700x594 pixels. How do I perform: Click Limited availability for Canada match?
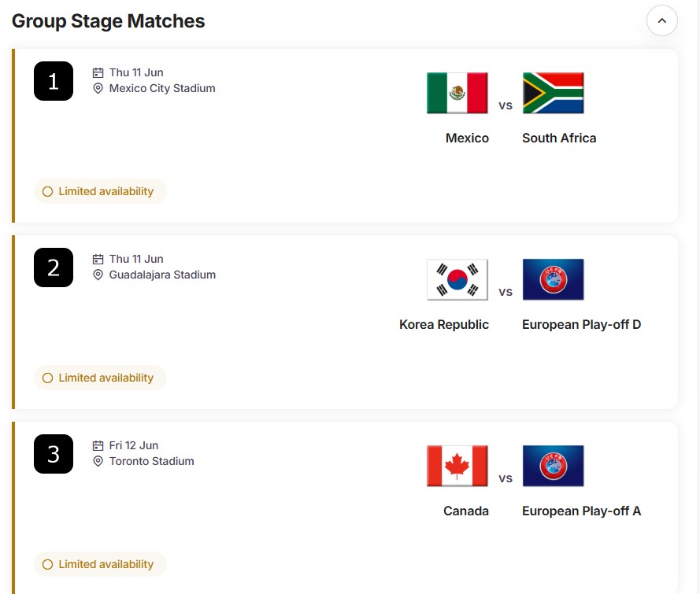coord(100,564)
